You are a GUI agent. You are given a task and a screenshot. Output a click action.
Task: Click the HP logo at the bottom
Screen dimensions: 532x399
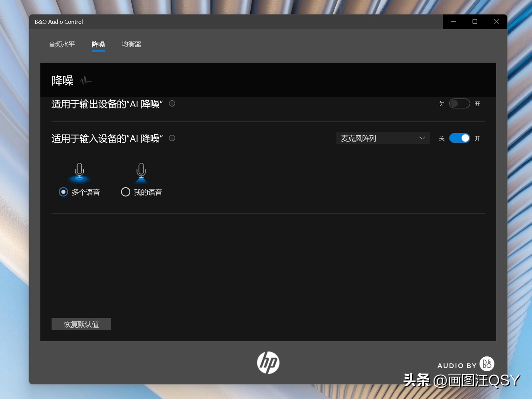click(268, 362)
